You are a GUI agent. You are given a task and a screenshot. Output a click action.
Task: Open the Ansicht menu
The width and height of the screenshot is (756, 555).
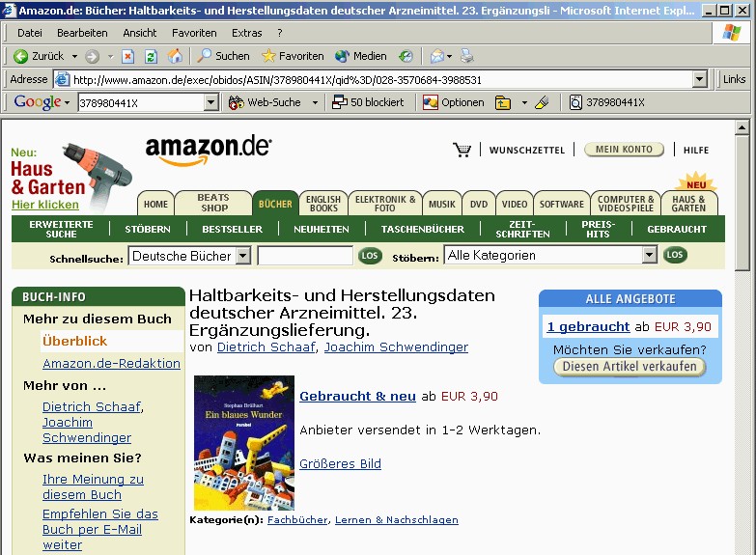pyautogui.click(x=140, y=33)
